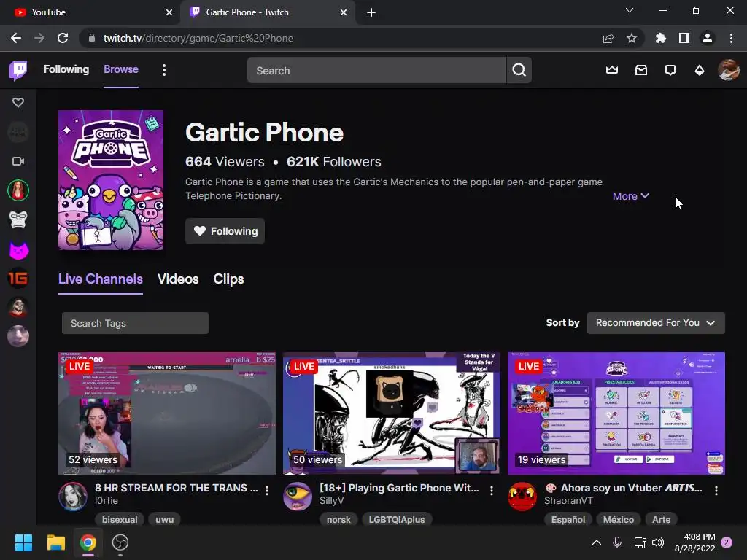Open the 52 viewers stream thumbnail
This screenshot has width=747, height=560.
pyautogui.click(x=167, y=413)
